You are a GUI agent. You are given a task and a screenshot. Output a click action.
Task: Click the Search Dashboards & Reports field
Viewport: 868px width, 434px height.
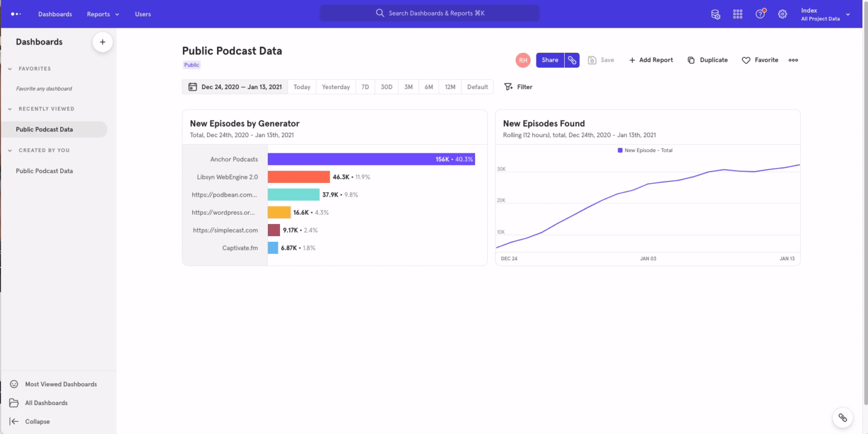[x=429, y=13]
